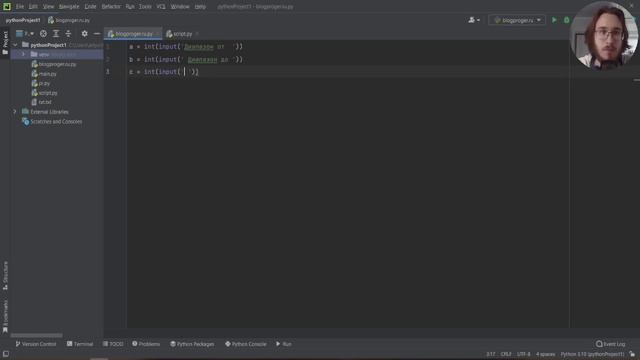
Task: Open the Refactor menu
Action: click(111, 7)
